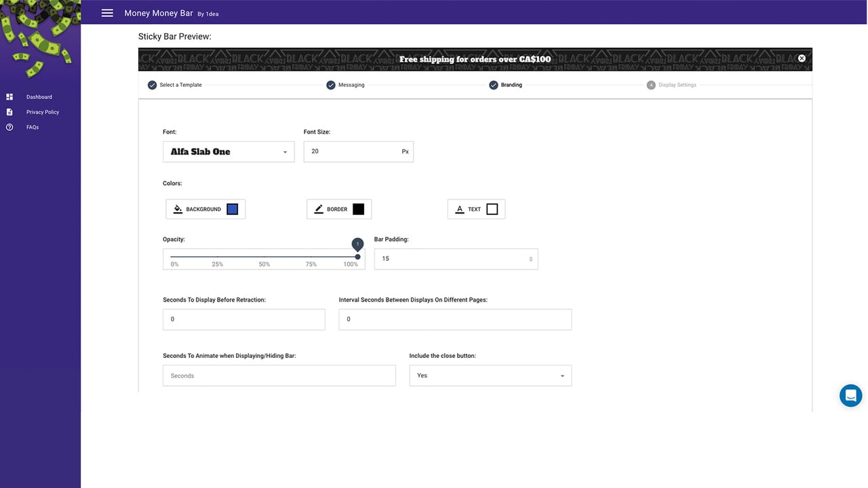868x488 pixels.
Task: Click the Display Settings step number icon
Action: tap(651, 85)
